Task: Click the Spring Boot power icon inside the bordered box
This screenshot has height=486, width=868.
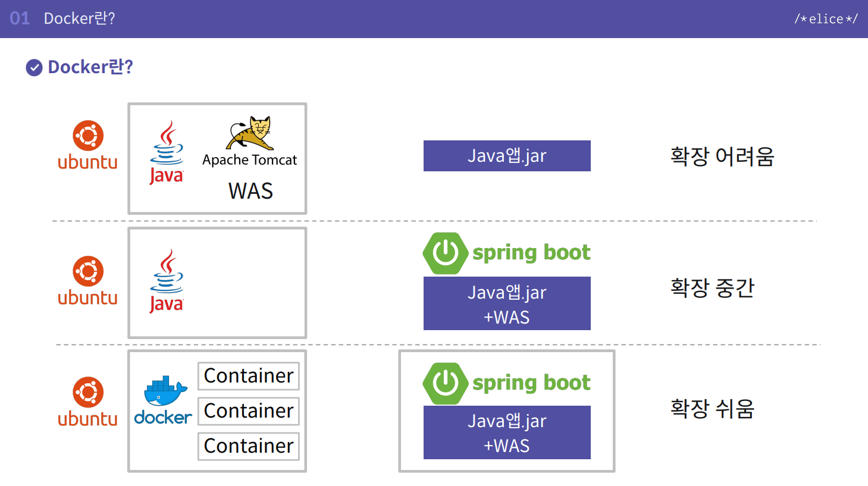Action: (x=445, y=383)
